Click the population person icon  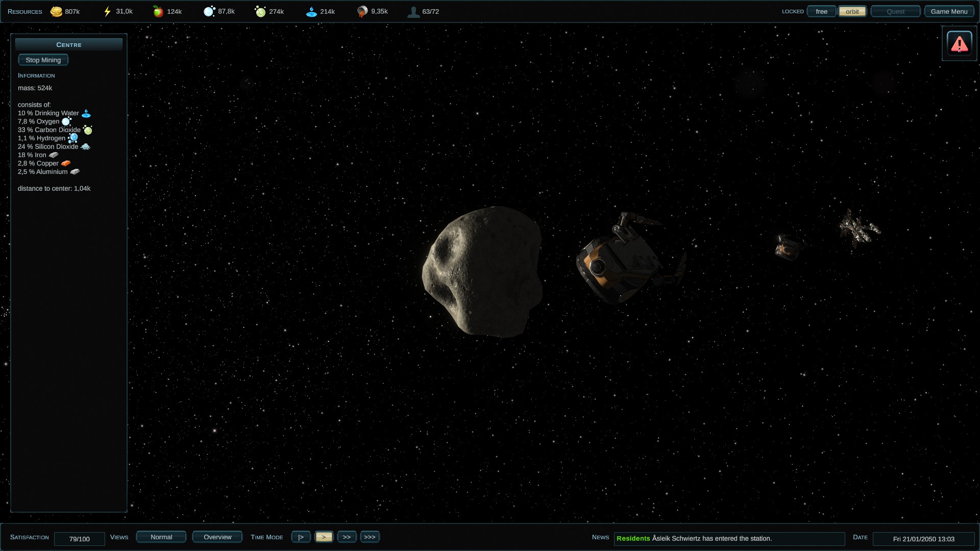point(413,11)
